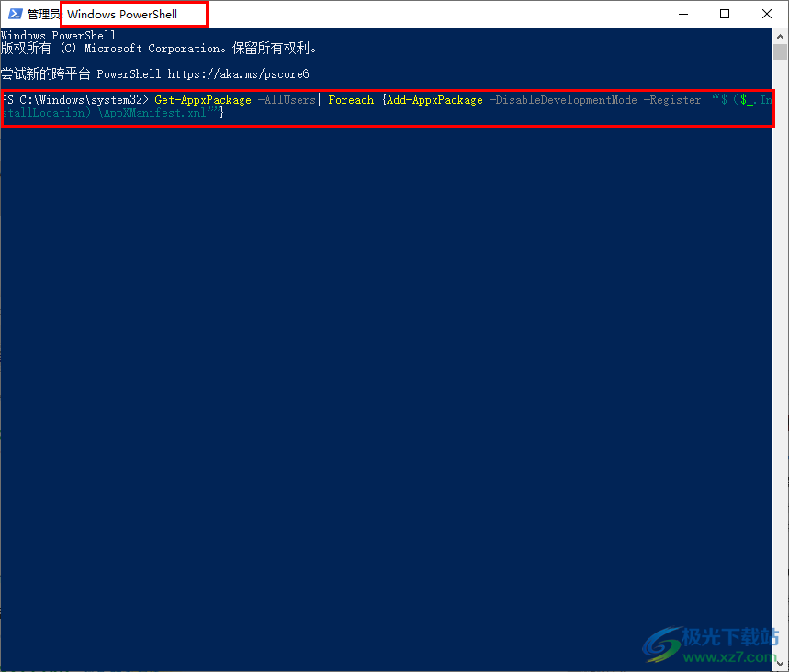The width and height of the screenshot is (789, 672).
Task: Click the '-Register' parameter text
Action: pyautogui.click(x=672, y=99)
